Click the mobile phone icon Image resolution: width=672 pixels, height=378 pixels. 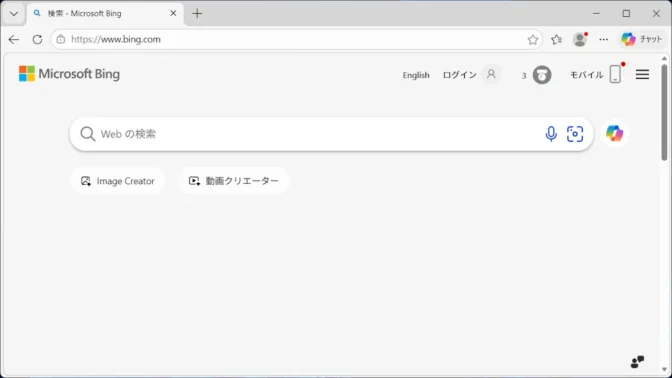coord(615,75)
